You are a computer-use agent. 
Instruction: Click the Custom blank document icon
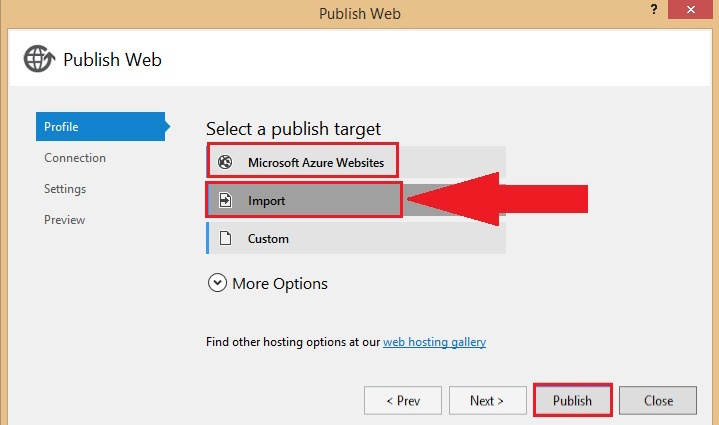click(x=225, y=238)
